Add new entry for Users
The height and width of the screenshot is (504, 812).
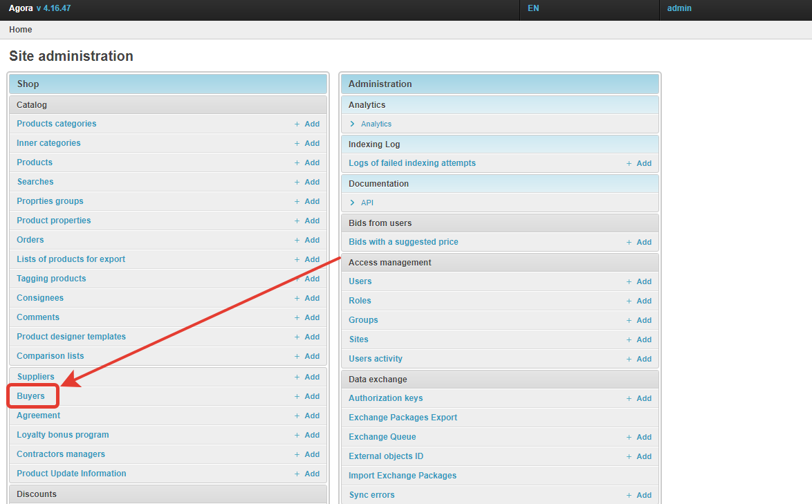click(x=639, y=281)
